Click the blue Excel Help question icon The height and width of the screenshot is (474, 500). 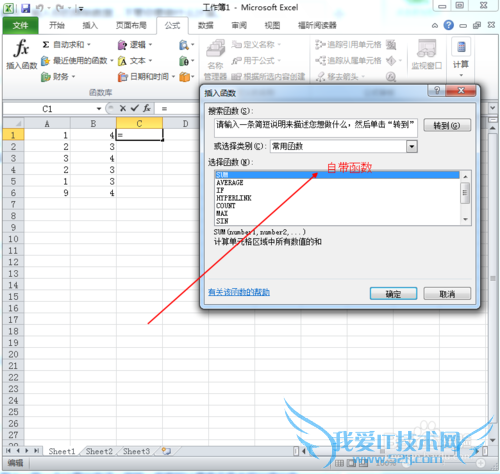[x=449, y=25]
